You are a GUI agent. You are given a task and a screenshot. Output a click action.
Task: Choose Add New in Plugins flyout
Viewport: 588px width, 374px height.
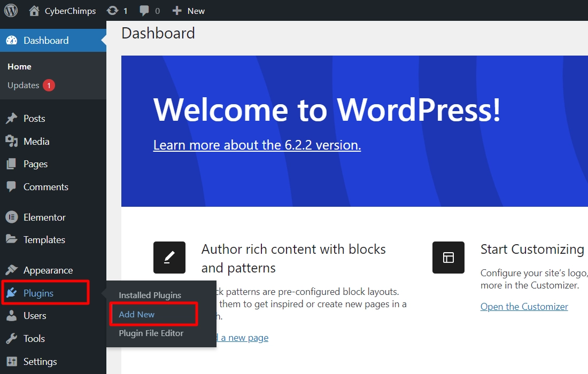point(136,314)
